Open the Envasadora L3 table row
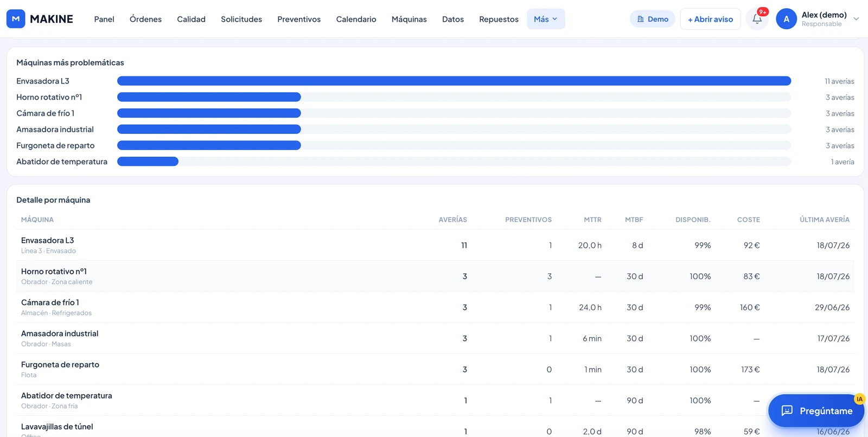868x437 pixels. click(x=435, y=245)
